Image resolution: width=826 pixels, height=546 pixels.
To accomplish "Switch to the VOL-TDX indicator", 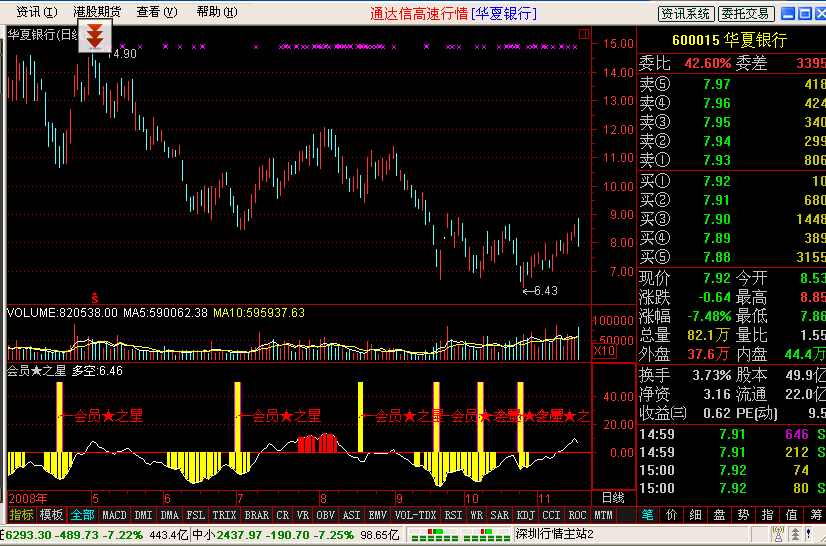I will coord(416,515).
